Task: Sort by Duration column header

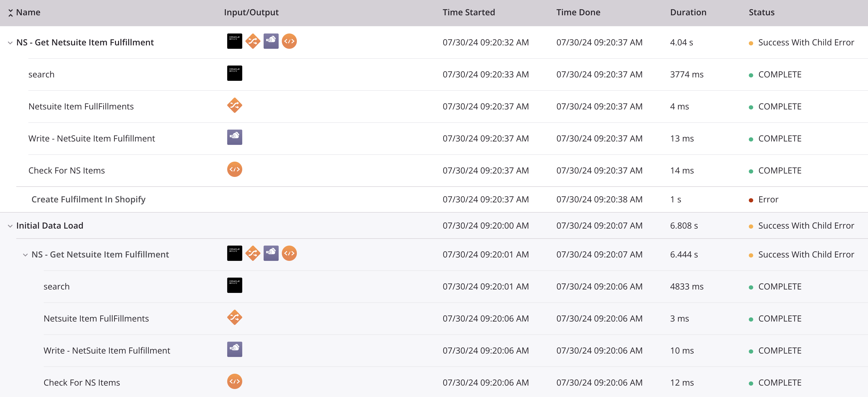Action: (x=688, y=12)
